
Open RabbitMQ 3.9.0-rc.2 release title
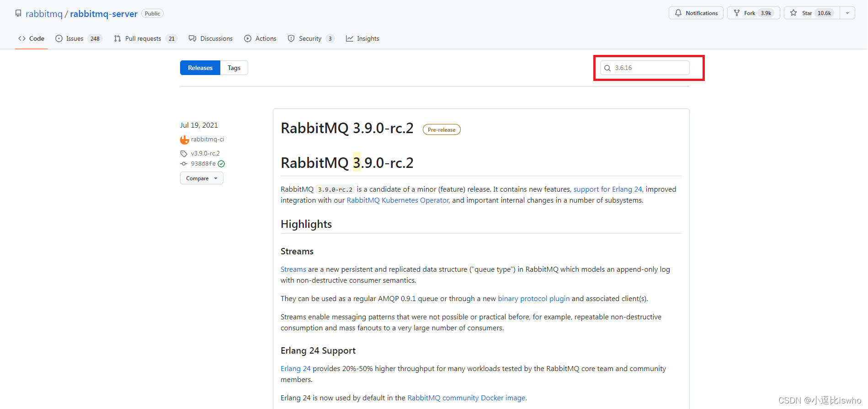347,128
